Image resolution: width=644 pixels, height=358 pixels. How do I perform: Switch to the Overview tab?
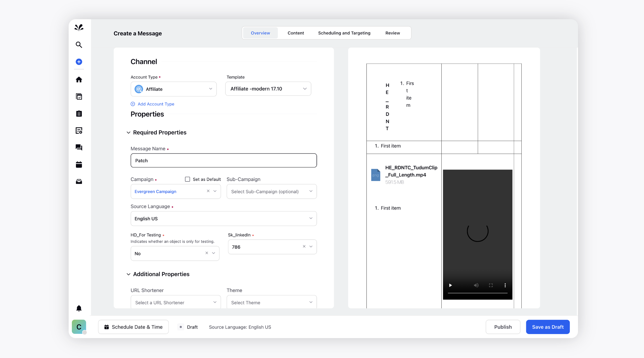(260, 33)
